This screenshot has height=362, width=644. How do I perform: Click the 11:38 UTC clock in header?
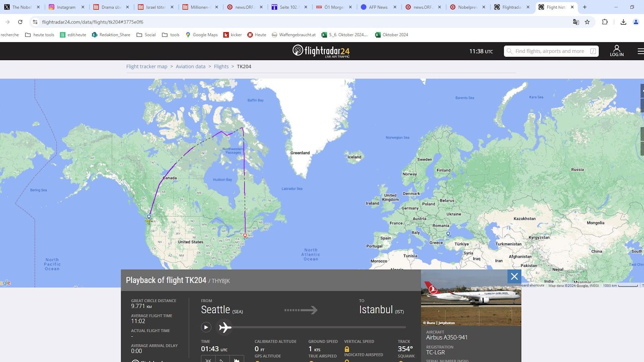tap(481, 51)
